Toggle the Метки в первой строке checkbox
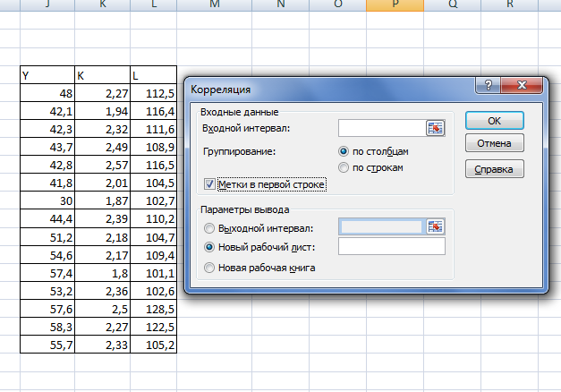Screen dimensions: 561x392 pos(211,184)
